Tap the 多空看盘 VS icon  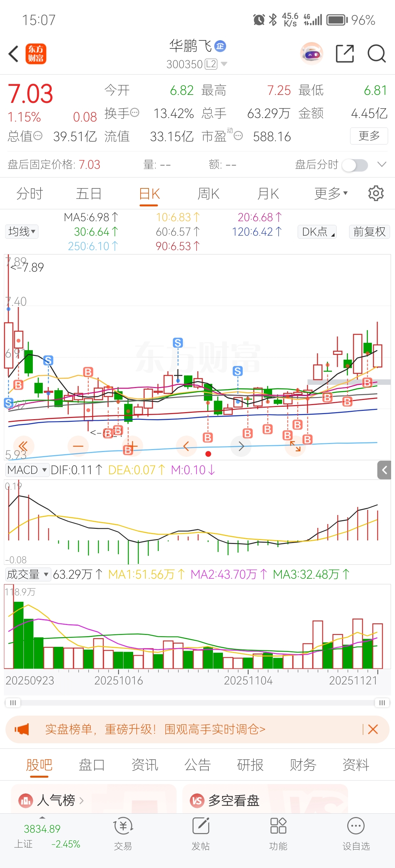pos(197,800)
